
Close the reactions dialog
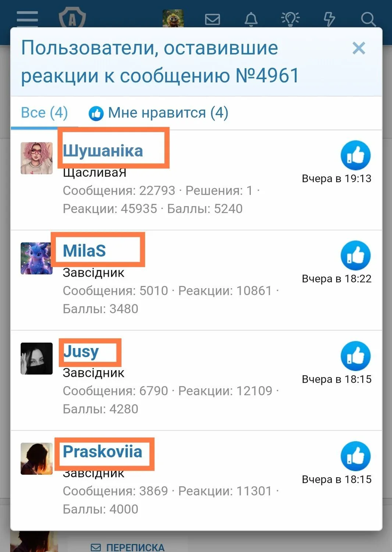tap(359, 48)
